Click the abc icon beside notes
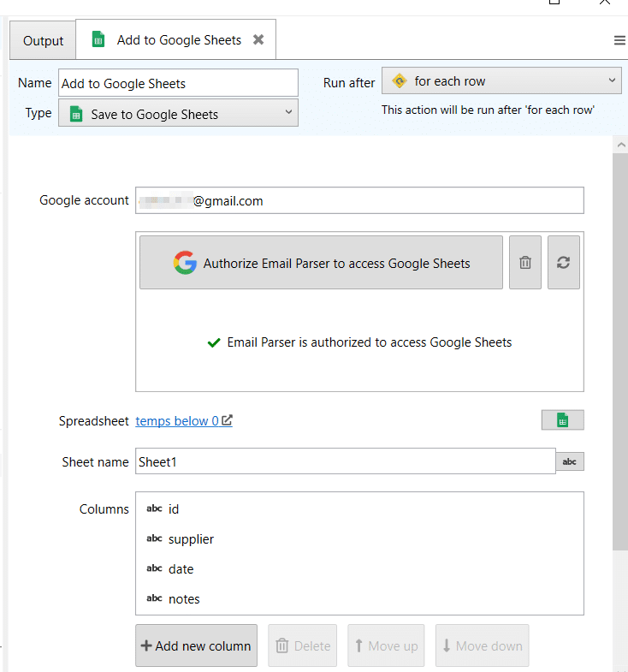The width and height of the screenshot is (628, 672). pos(154,598)
